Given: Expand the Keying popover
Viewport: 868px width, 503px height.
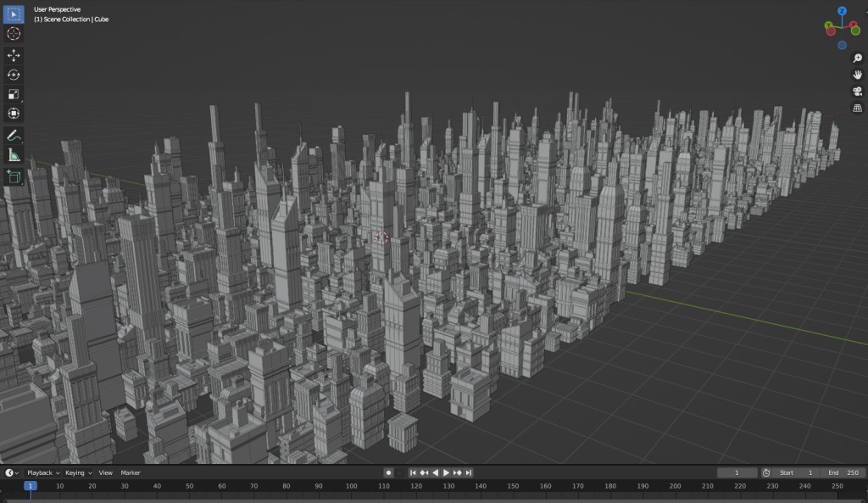Looking at the screenshot, I should [x=78, y=472].
